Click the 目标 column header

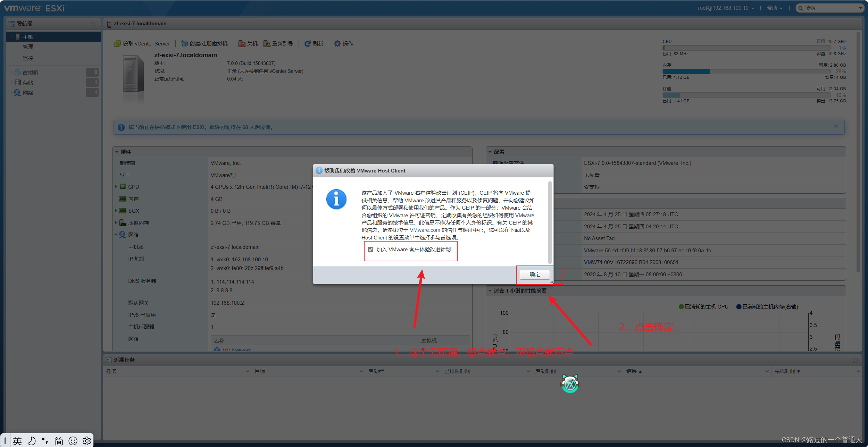coord(308,371)
